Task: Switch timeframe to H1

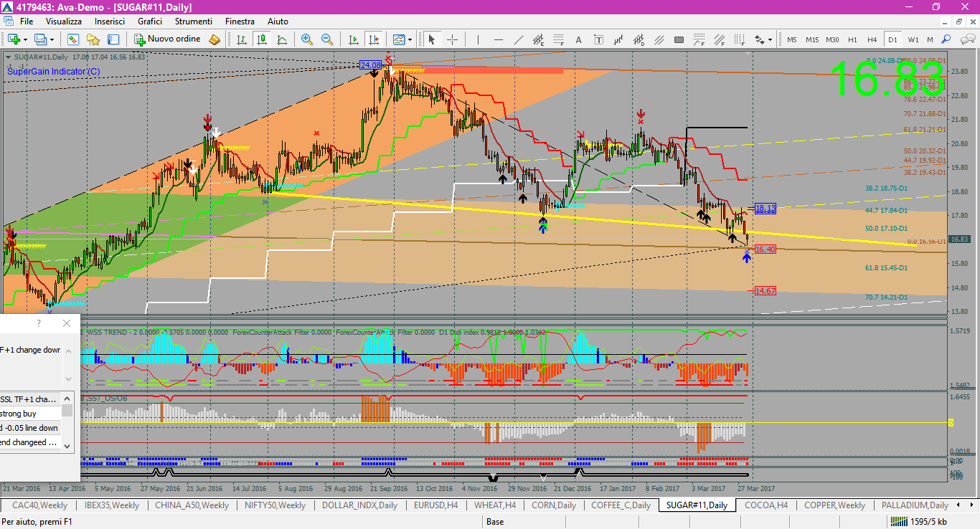Action: tap(852, 39)
